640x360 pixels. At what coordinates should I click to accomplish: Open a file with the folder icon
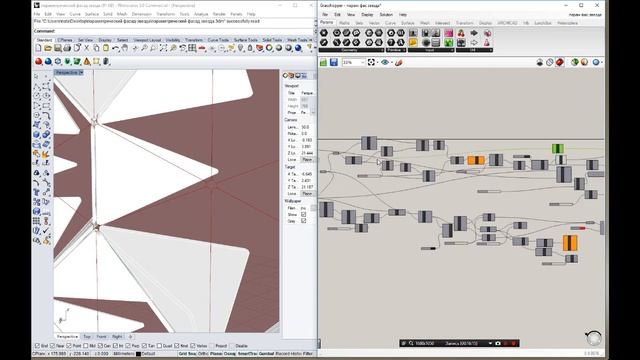coord(48,48)
